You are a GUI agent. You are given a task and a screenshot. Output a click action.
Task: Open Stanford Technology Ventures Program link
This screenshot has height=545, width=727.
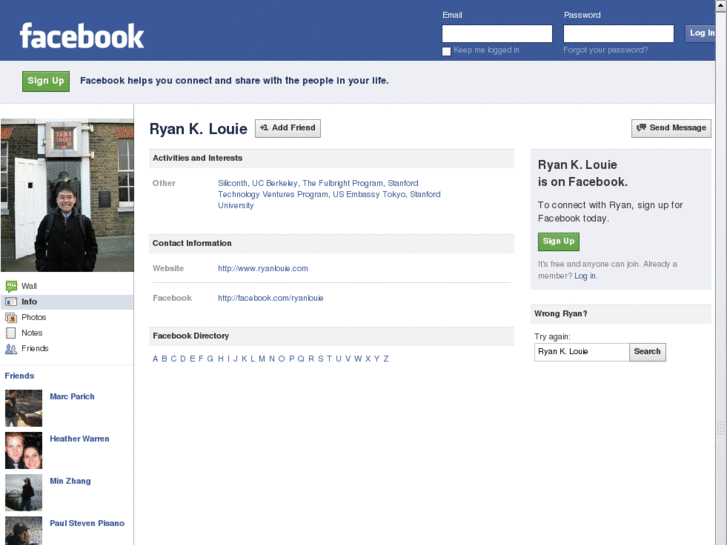click(273, 194)
